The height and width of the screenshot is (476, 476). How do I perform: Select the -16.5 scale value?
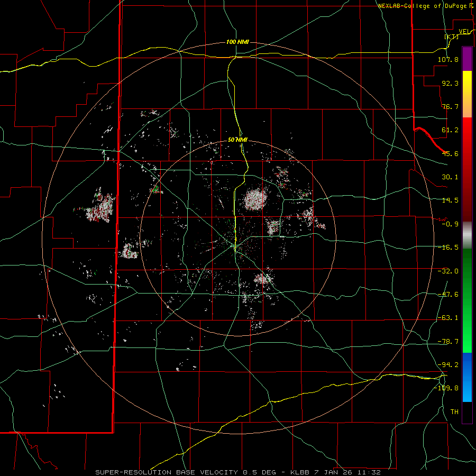point(448,248)
